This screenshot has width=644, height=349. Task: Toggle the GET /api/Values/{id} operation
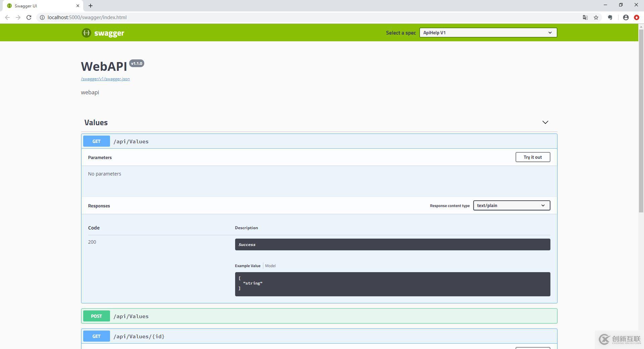(x=319, y=336)
